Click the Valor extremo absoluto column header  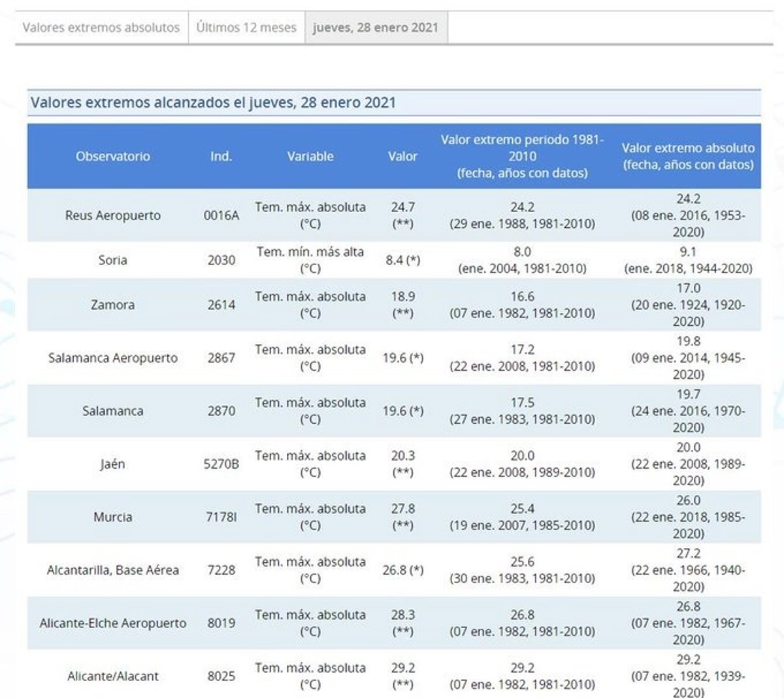(x=687, y=157)
